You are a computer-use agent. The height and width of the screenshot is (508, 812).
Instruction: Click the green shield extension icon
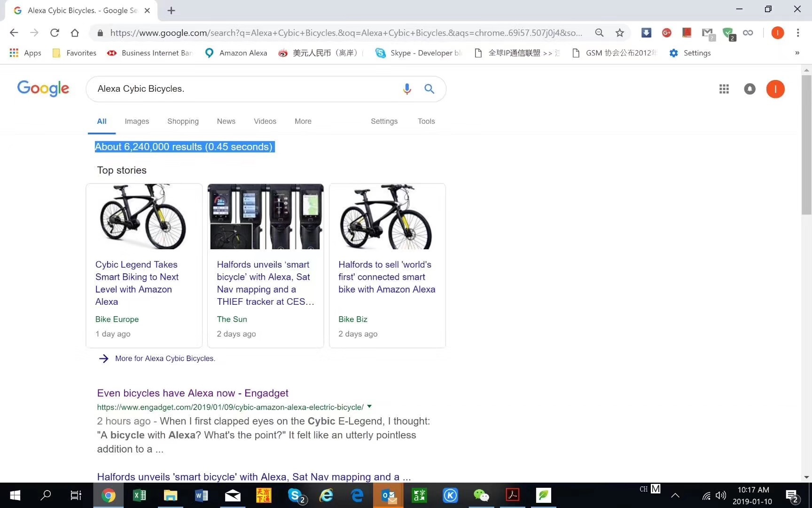(729, 33)
